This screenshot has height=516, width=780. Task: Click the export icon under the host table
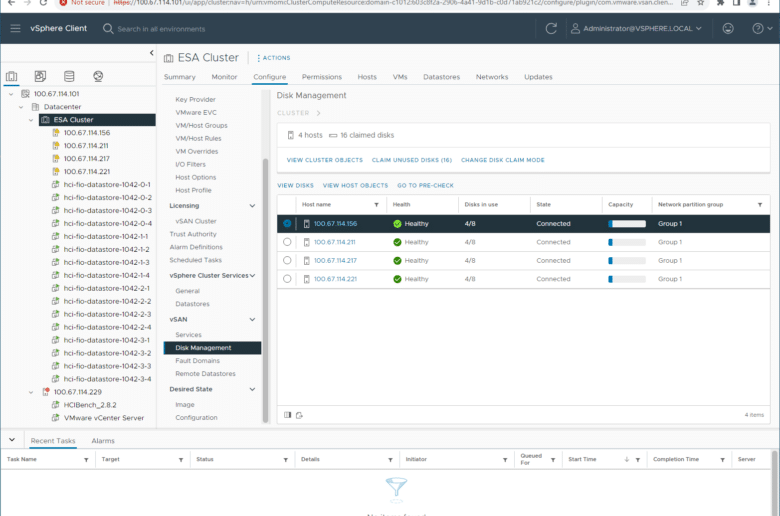tap(299, 415)
